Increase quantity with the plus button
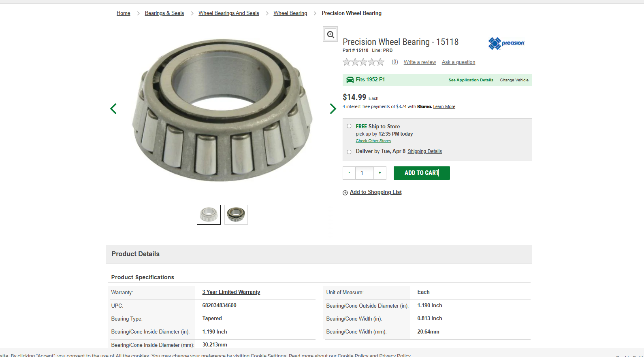This screenshot has width=644, height=357. [380, 173]
